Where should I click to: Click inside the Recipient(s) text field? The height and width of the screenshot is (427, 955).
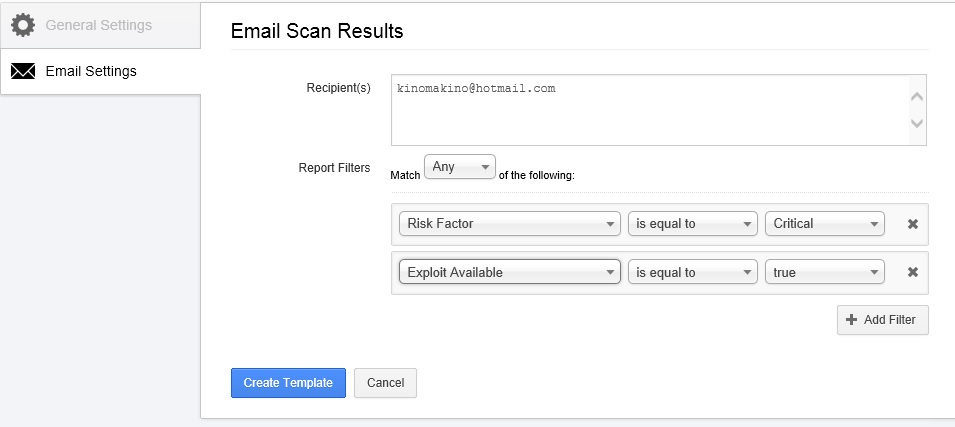click(650, 110)
